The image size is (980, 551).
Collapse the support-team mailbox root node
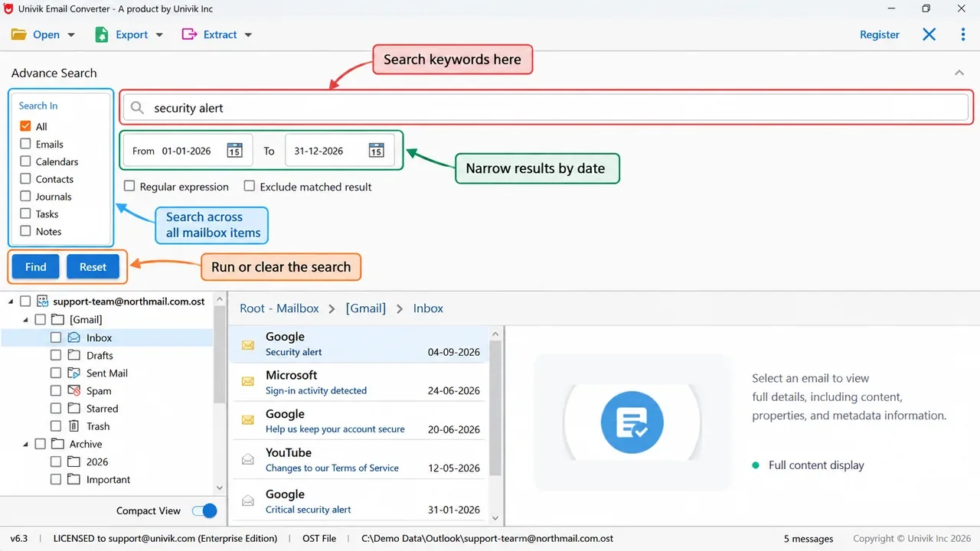[11, 302]
